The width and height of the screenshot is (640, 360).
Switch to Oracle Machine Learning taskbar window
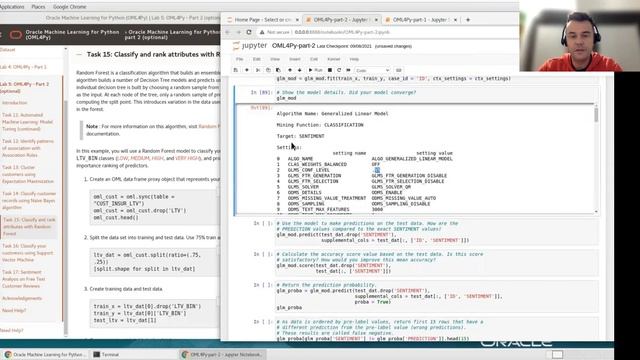tap(46, 354)
